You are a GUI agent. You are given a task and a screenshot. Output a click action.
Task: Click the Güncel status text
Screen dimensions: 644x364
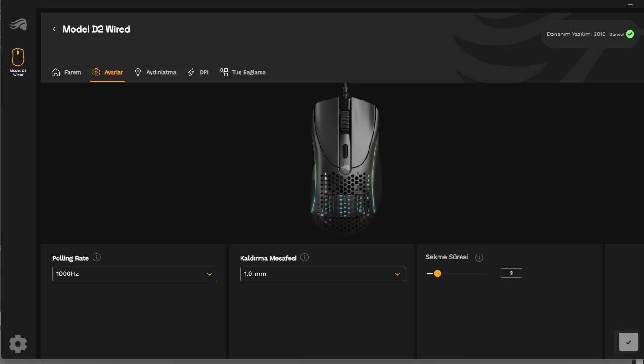(x=617, y=35)
